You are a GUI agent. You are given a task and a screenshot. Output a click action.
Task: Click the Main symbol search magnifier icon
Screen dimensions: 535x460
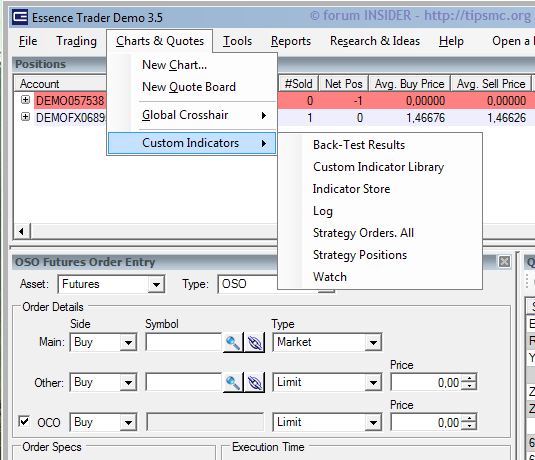233,342
